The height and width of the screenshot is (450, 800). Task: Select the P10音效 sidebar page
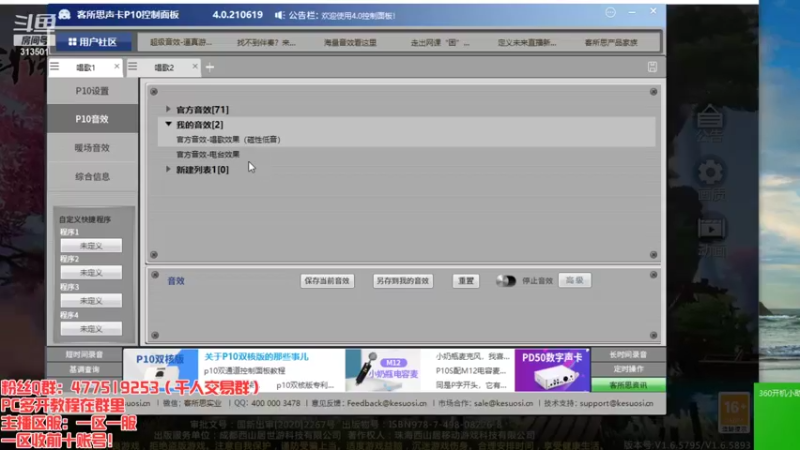coord(92,119)
